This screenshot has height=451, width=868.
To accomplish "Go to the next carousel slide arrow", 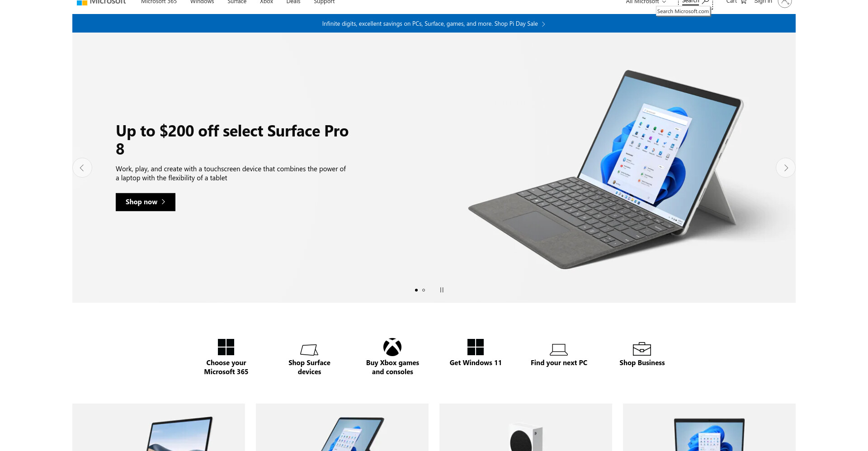I will pyautogui.click(x=786, y=168).
